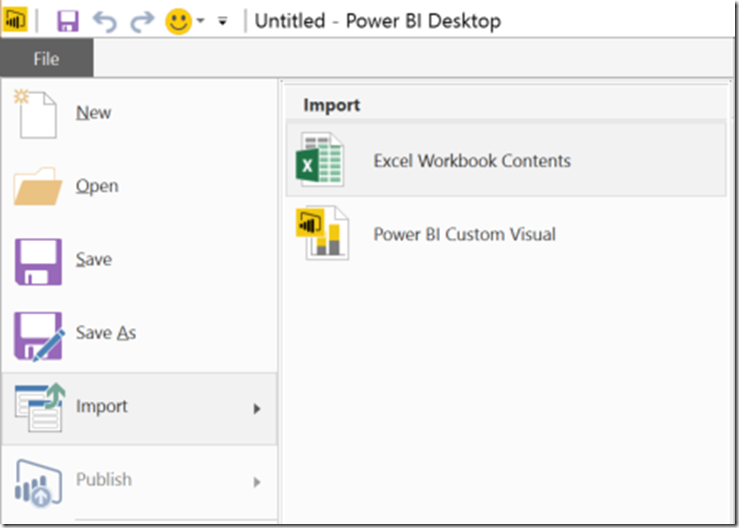This screenshot has width=739, height=528.
Task: Open the dropdown arrow beside the smiley
Action: tap(201, 21)
